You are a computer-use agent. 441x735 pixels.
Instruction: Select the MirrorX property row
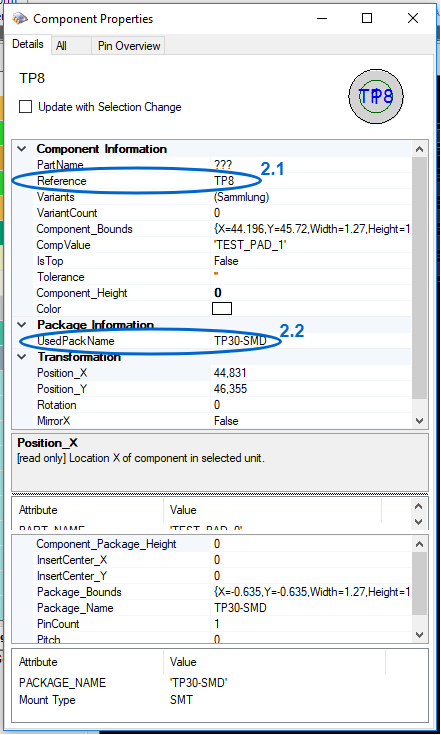coord(224,420)
